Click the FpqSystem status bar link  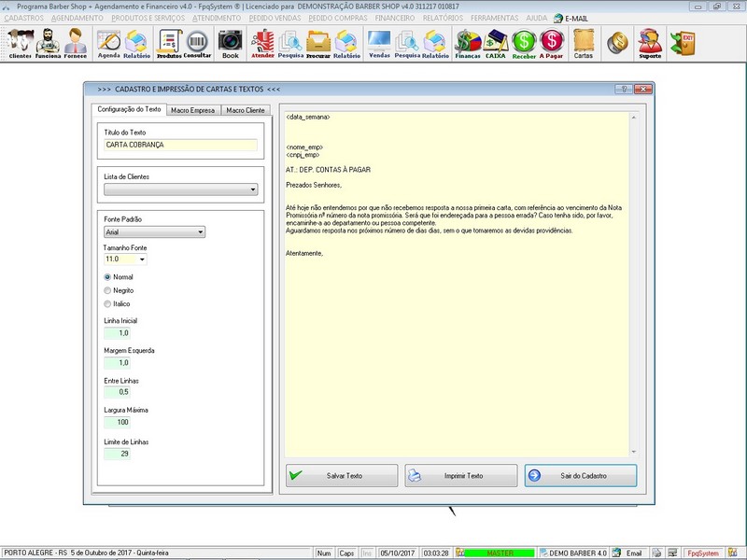pyautogui.click(x=703, y=553)
